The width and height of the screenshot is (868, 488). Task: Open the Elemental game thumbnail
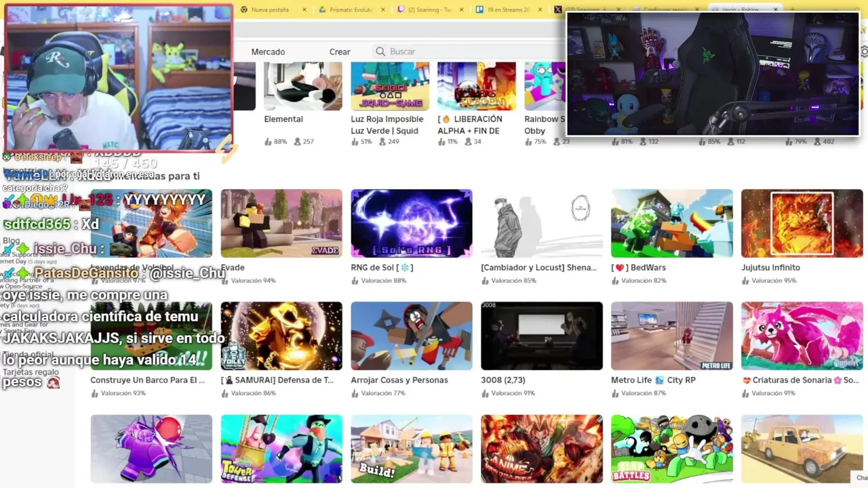(x=303, y=86)
